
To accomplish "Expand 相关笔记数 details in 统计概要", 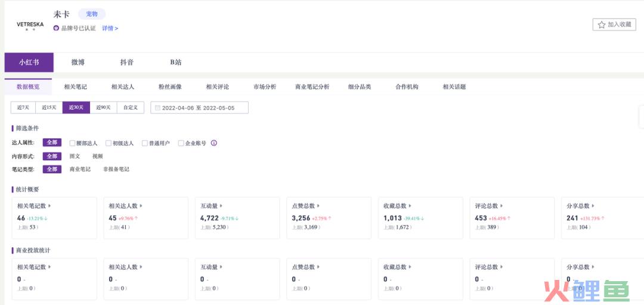I will coord(49,206).
